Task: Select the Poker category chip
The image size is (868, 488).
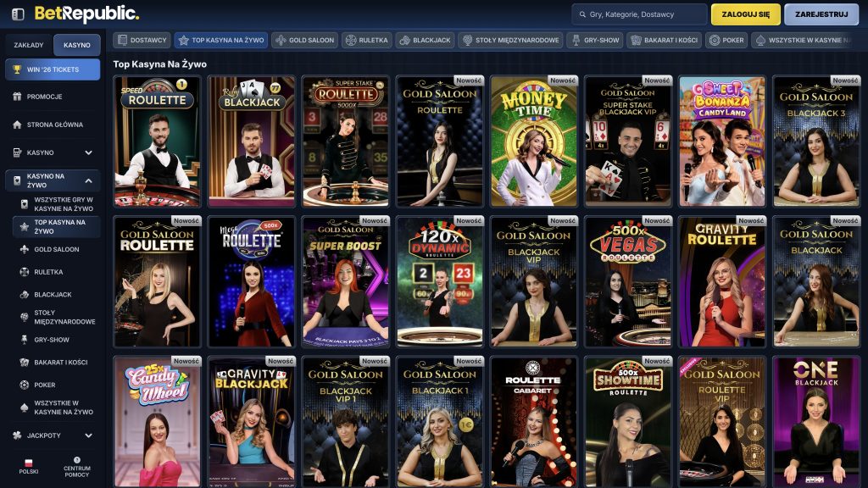Action: pos(726,41)
